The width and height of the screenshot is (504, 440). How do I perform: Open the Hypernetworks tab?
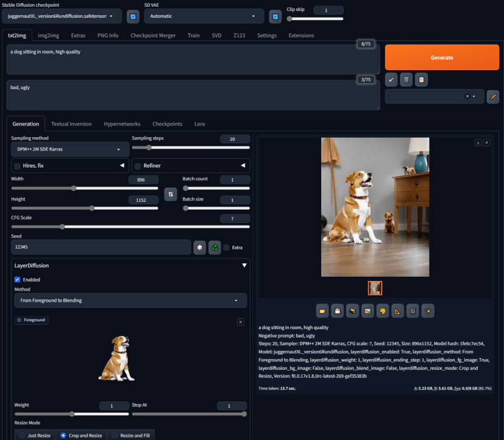[122, 124]
